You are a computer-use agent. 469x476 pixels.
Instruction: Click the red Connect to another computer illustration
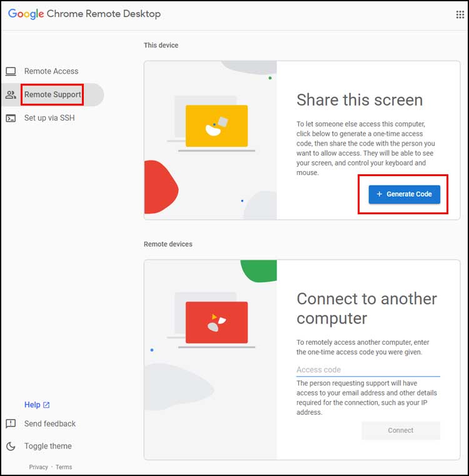click(x=216, y=322)
